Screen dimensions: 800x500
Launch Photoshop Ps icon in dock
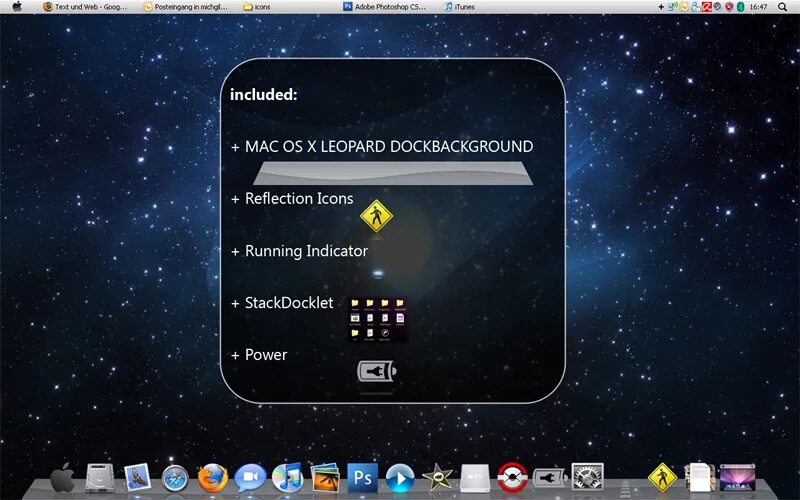pyautogui.click(x=362, y=478)
